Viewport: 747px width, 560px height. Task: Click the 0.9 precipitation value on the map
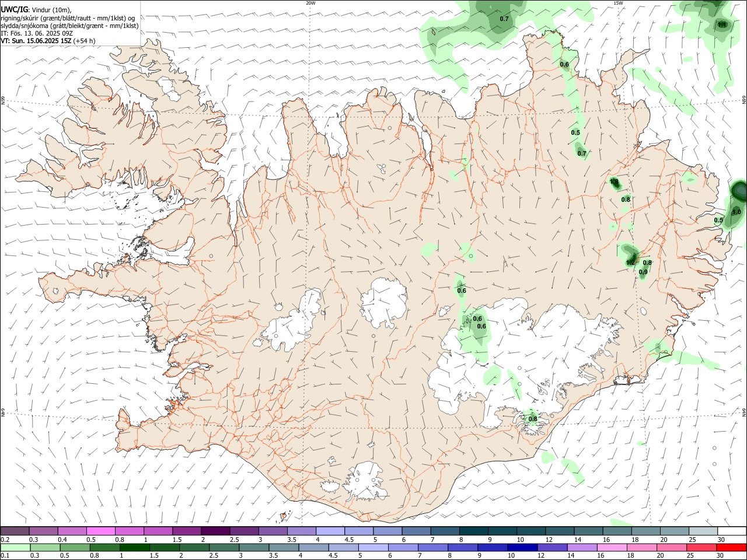click(643, 272)
